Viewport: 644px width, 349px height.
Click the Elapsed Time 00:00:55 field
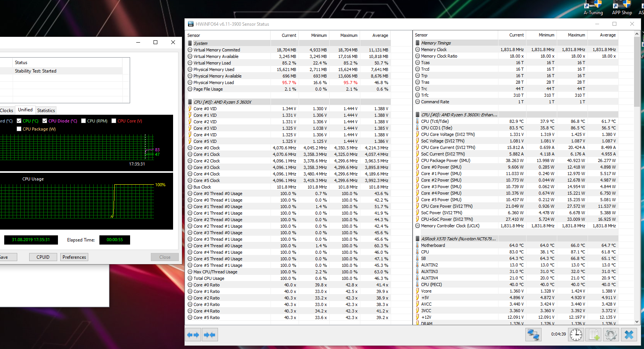[115, 240]
